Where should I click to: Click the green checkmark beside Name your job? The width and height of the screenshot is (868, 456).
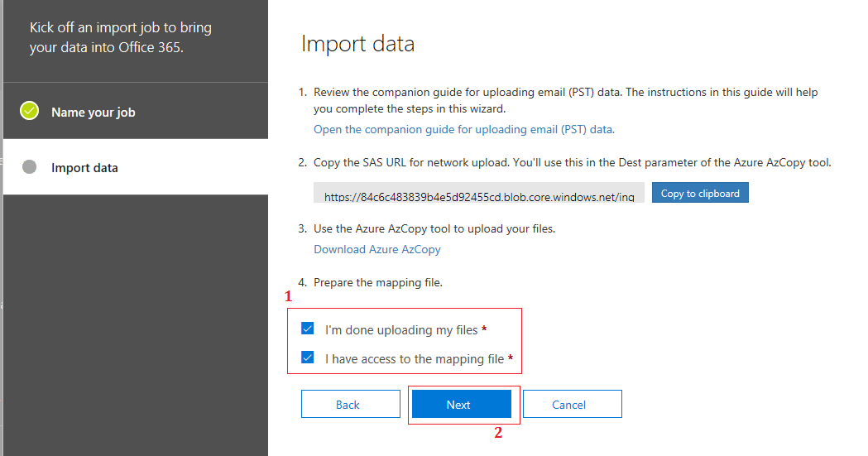coord(29,111)
